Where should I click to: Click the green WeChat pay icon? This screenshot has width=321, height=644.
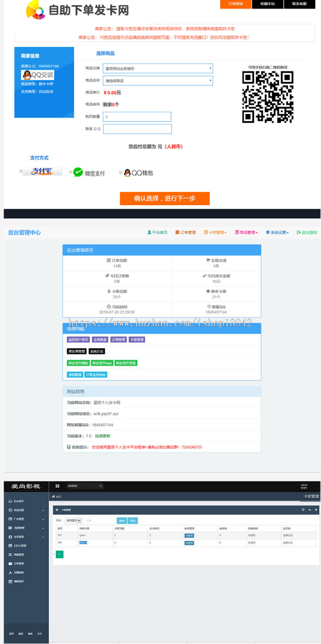[78, 172]
